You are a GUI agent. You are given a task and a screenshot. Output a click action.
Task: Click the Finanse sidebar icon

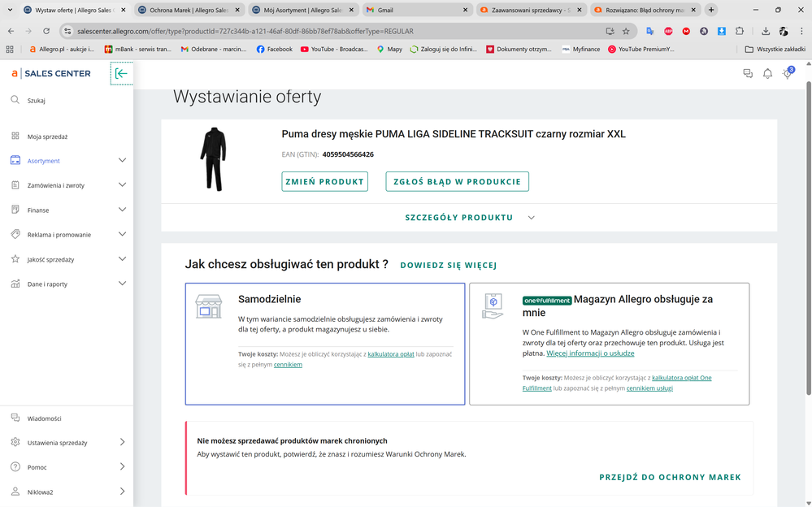tap(15, 210)
